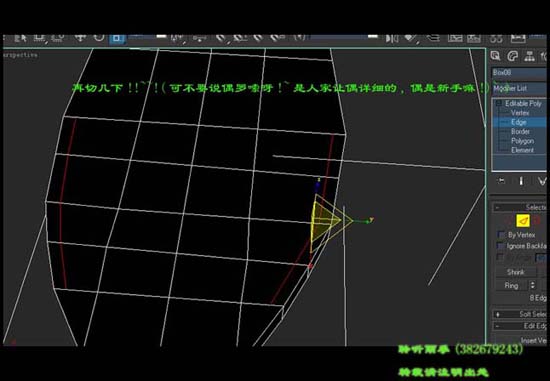
Task: Collapse the Editable Poly tree node
Action: point(498,103)
